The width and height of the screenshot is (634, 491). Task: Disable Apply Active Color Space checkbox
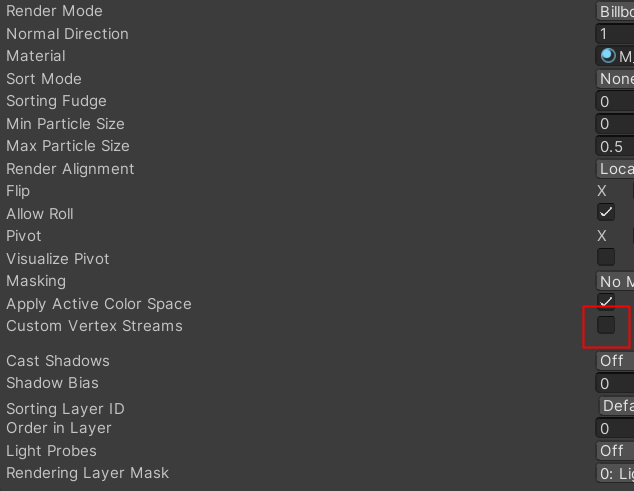[x=606, y=301]
